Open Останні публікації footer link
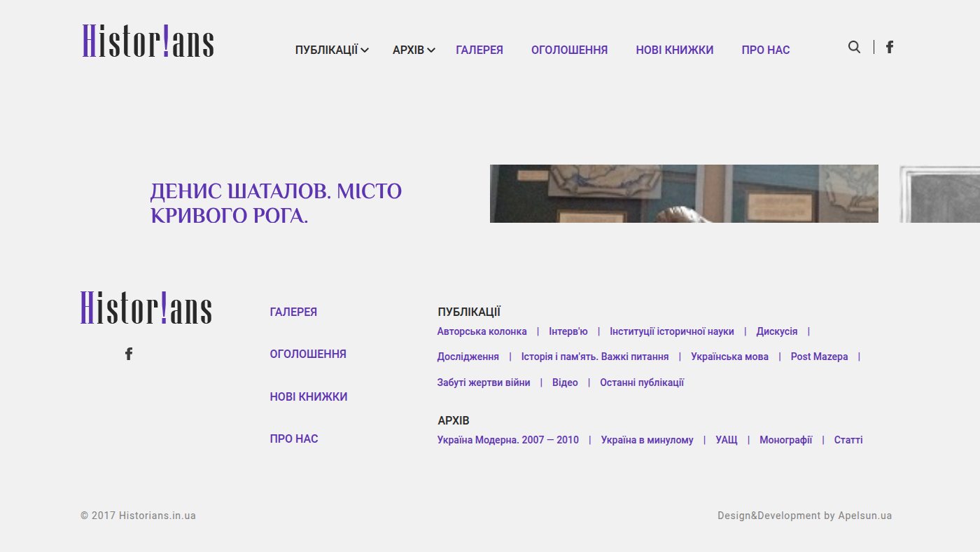 coord(642,382)
